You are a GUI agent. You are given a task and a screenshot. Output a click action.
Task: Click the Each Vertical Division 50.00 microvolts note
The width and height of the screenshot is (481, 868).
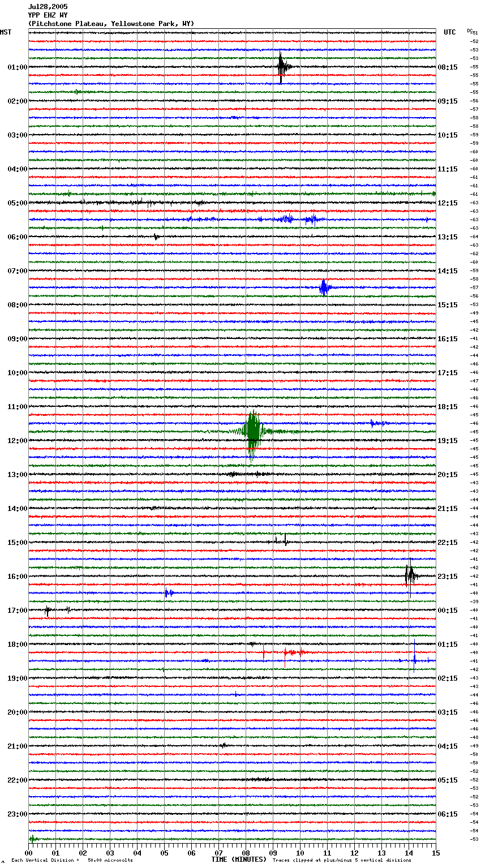click(72, 860)
